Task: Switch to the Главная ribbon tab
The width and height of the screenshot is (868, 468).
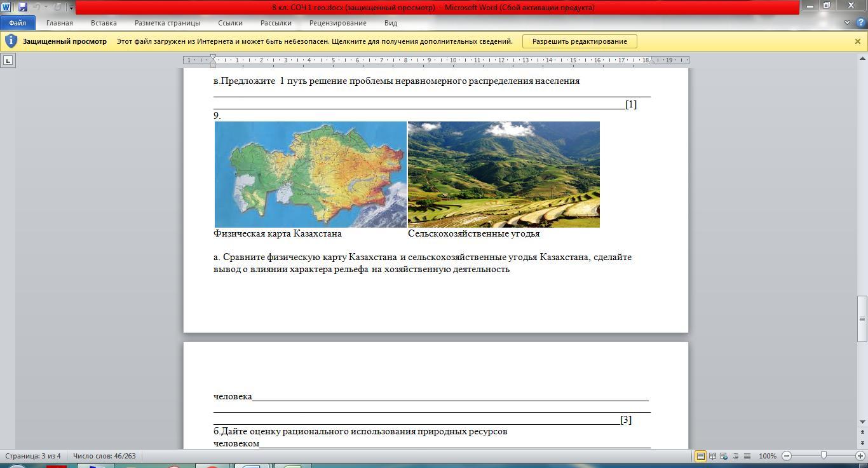Action: tap(60, 23)
